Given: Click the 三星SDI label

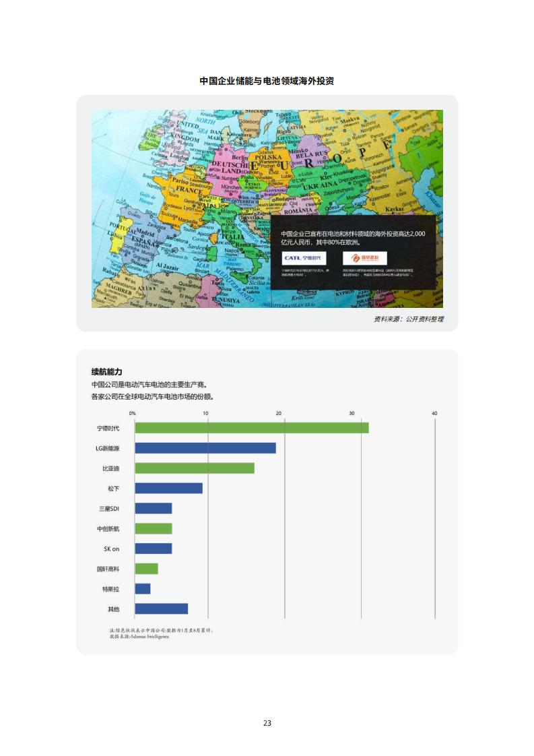Looking at the screenshot, I should click(x=109, y=509).
